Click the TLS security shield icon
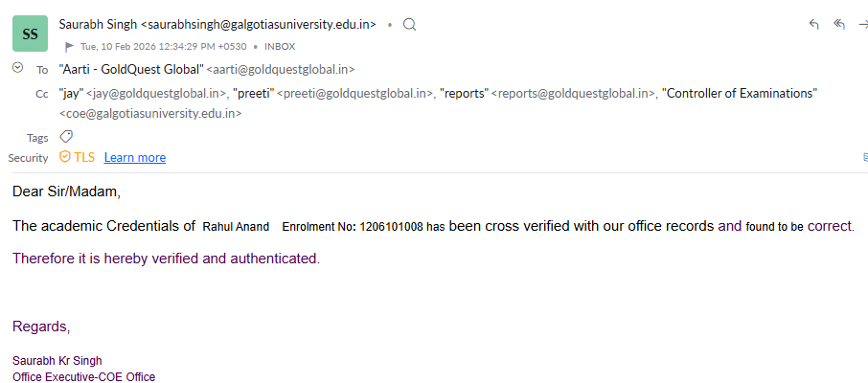The width and height of the screenshot is (868, 383). (x=65, y=157)
